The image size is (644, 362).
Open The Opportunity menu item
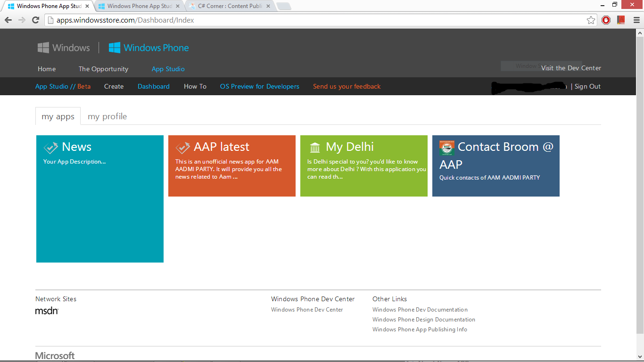(x=103, y=69)
